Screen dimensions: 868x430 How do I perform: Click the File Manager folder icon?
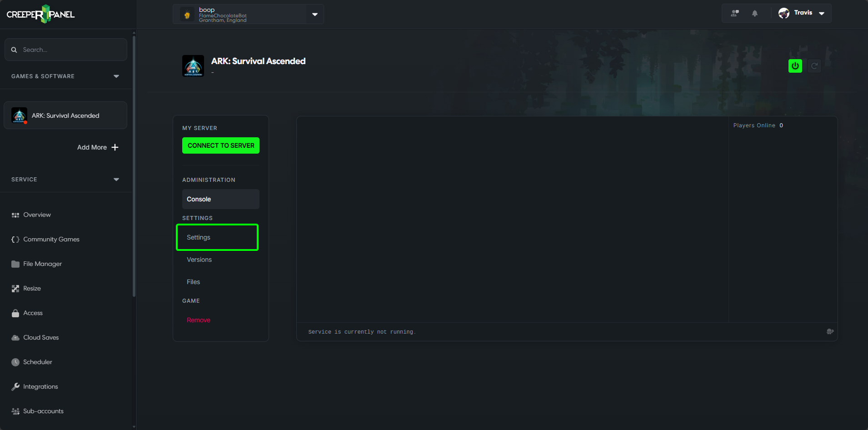[15, 264]
